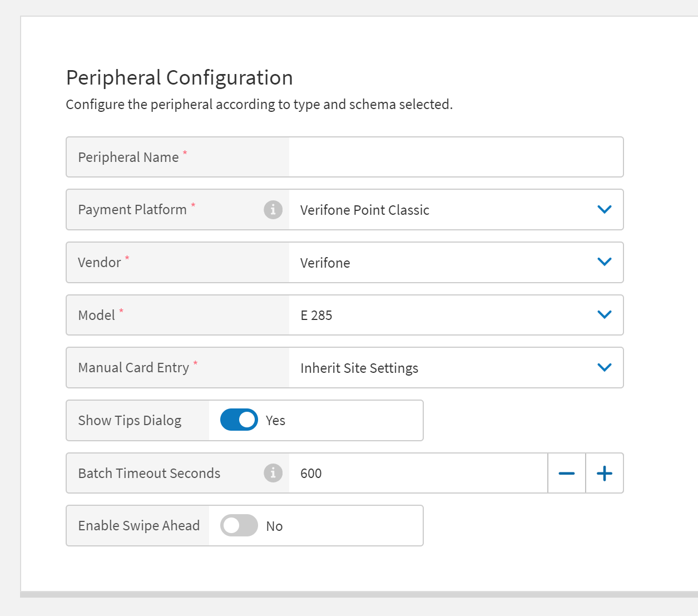Click the minus icon to decrease batch timeout
This screenshot has height=616, width=698.
click(x=566, y=473)
